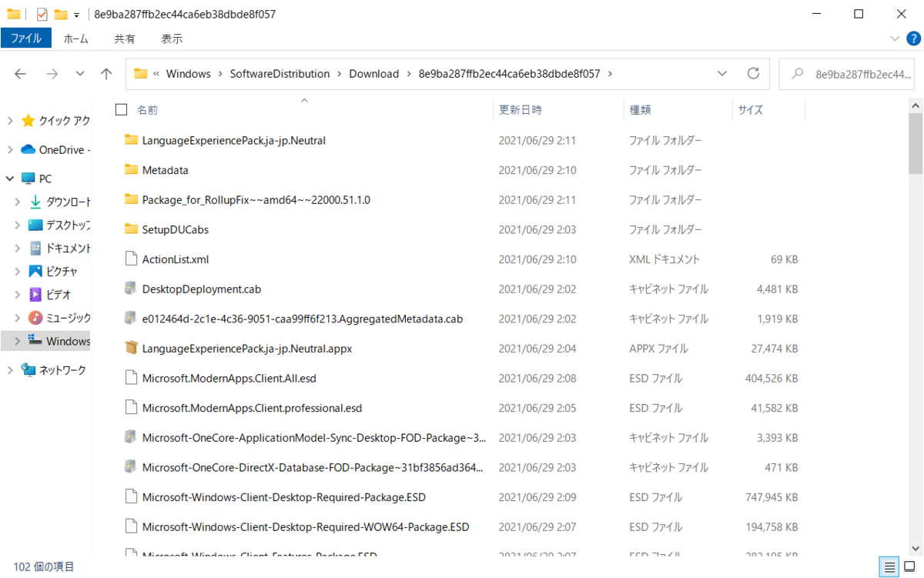Click the new folder quick access icon

coord(60,14)
